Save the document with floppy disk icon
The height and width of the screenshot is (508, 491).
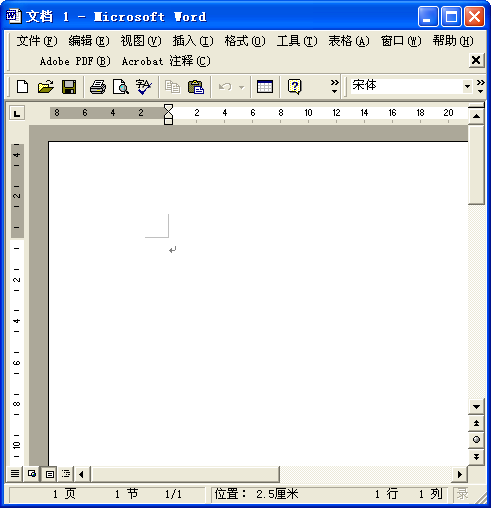pyautogui.click(x=69, y=87)
